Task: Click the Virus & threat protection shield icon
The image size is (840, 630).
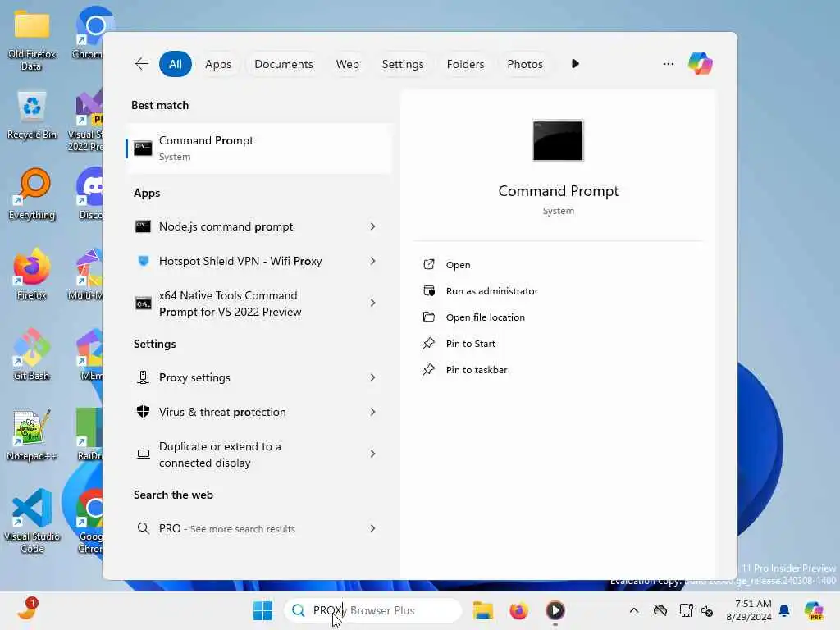Action: (143, 412)
